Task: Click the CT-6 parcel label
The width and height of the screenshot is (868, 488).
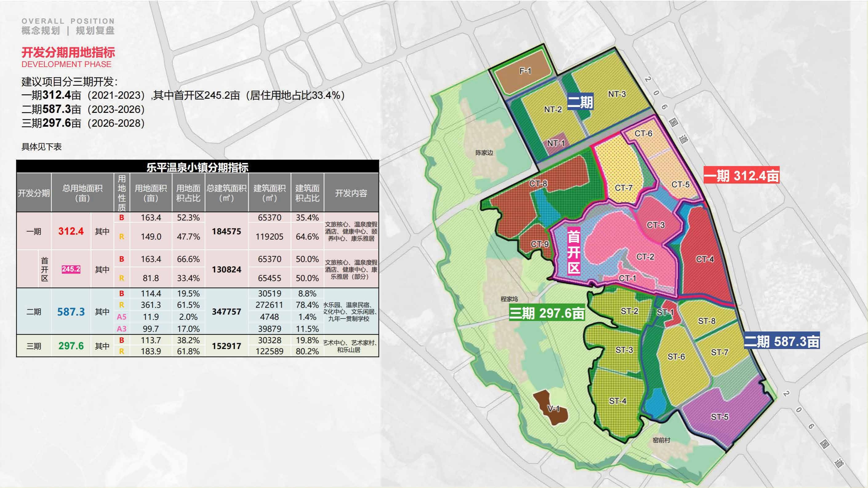Action: coord(643,134)
